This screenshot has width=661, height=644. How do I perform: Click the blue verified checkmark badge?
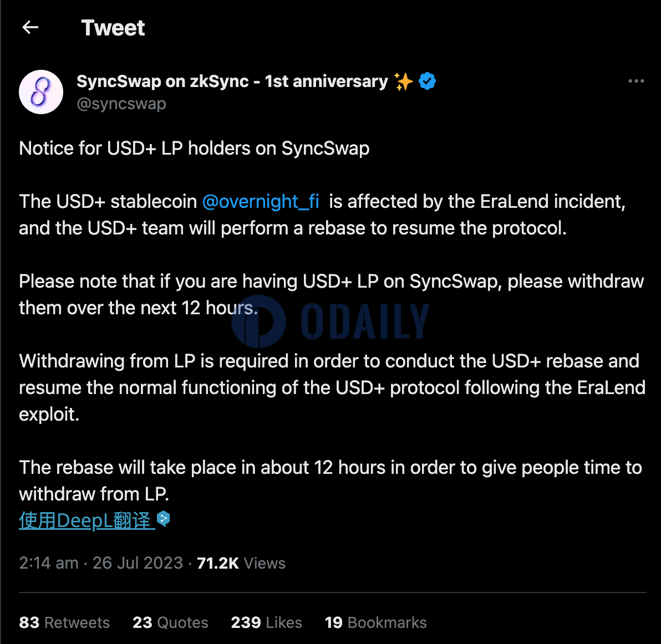[x=427, y=81]
